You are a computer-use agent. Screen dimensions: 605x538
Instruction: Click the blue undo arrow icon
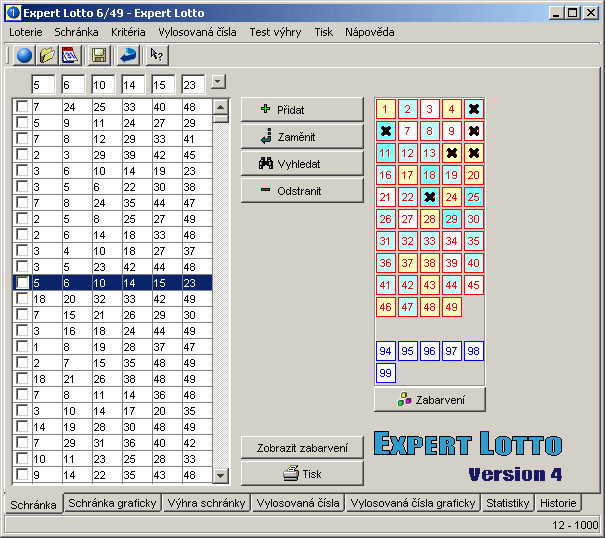pyautogui.click(x=128, y=55)
